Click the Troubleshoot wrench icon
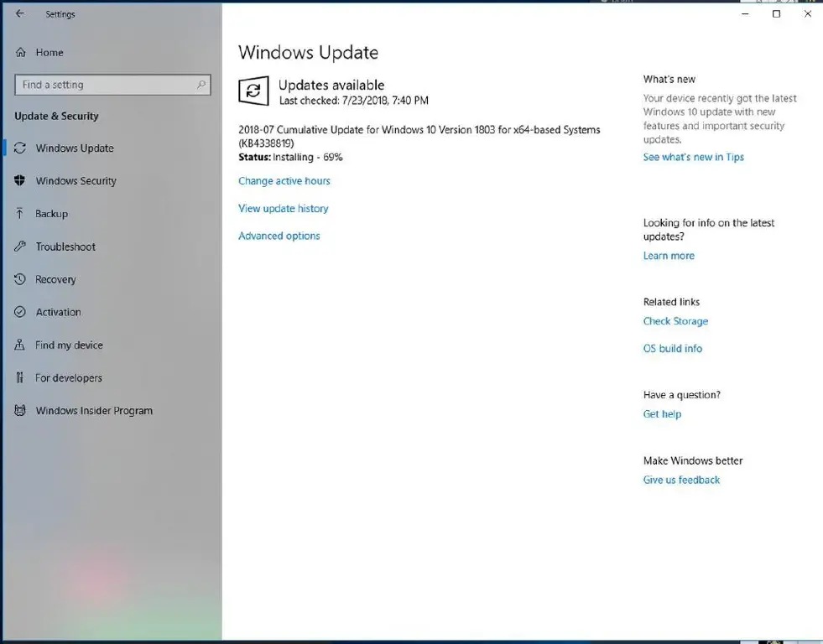This screenshot has width=823, height=644. point(20,246)
